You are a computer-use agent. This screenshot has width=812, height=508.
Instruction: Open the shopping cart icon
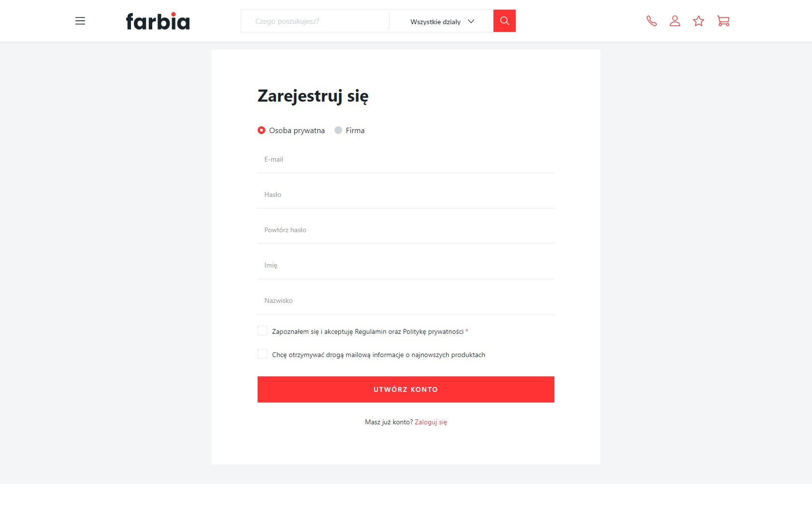coord(723,21)
